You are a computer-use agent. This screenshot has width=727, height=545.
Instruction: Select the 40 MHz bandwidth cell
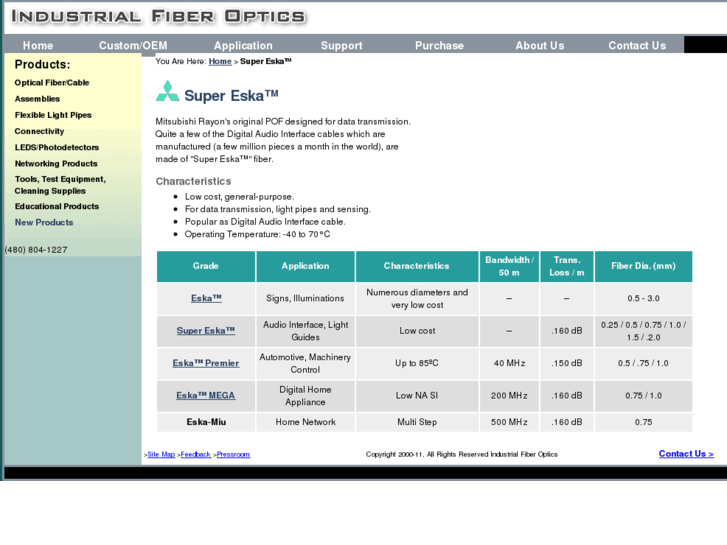[x=509, y=363]
